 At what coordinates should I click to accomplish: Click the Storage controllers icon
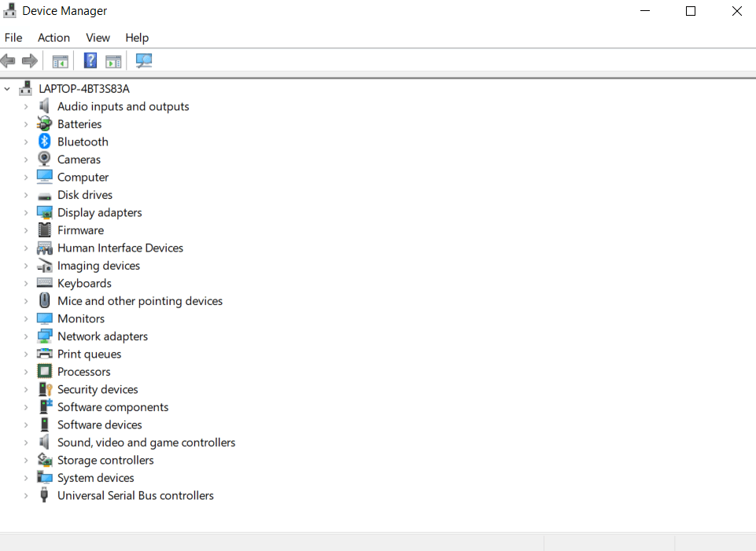pyautogui.click(x=45, y=460)
